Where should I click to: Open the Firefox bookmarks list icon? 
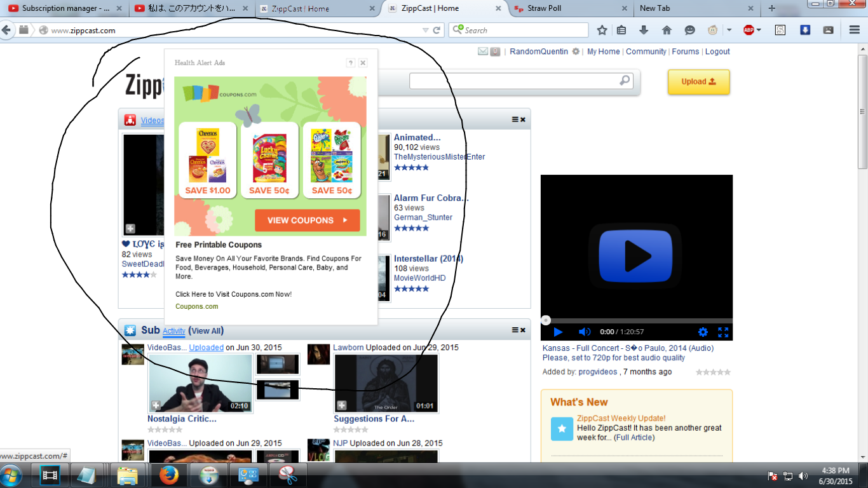(622, 30)
